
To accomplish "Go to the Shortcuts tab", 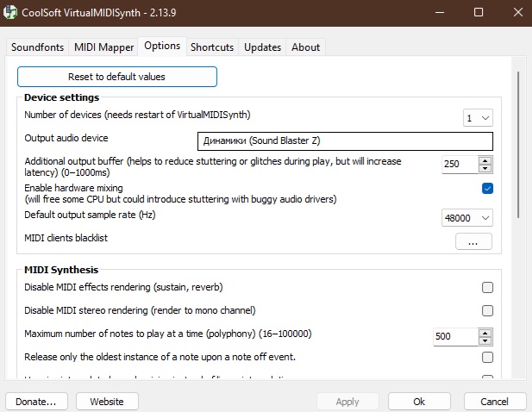I will (x=212, y=47).
